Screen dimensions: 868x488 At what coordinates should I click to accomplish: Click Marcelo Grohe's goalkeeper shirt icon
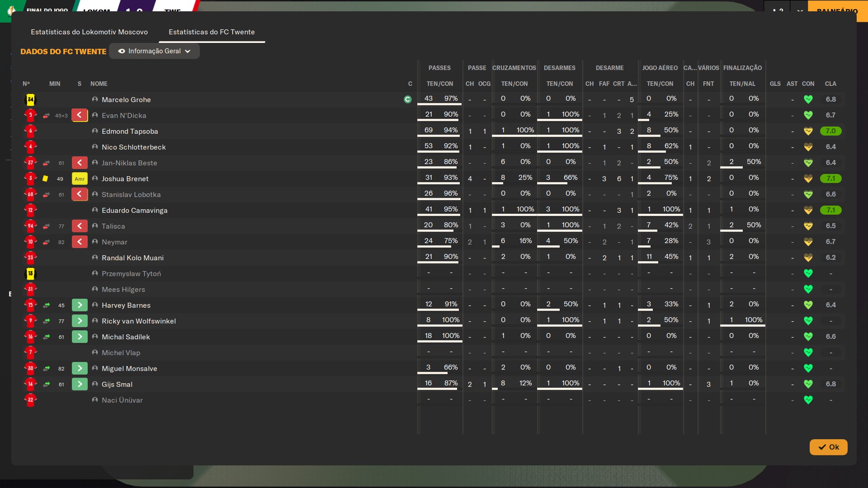tap(30, 99)
